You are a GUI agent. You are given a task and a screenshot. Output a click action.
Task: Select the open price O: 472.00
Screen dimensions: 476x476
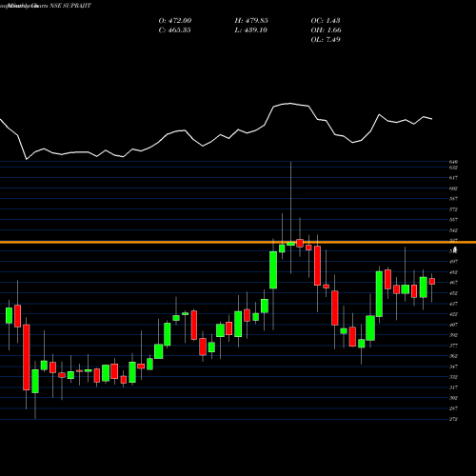click(x=175, y=20)
